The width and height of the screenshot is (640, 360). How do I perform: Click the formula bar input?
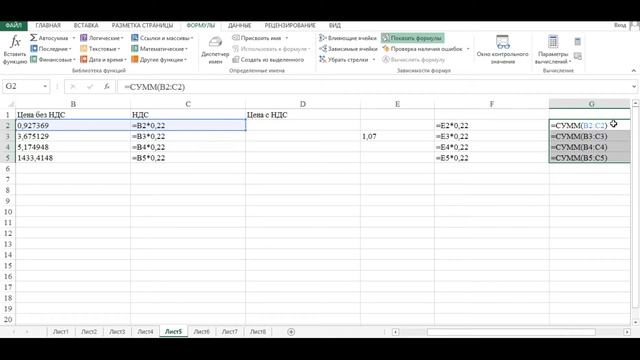pos(373,87)
